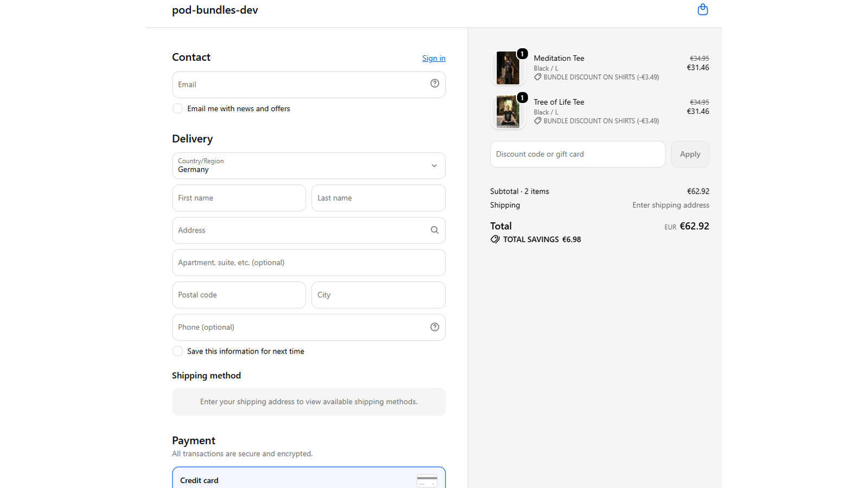Image resolution: width=868 pixels, height=488 pixels.
Task: Click the EUR currency label
Action: [x=671, y=227]
